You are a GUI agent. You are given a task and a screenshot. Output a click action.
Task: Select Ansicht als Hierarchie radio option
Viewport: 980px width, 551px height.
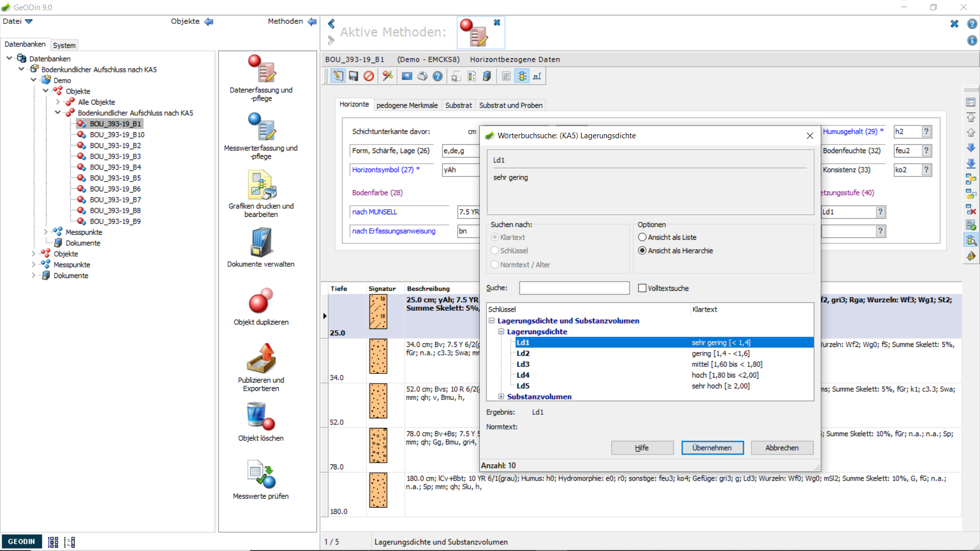pos(642,251)
